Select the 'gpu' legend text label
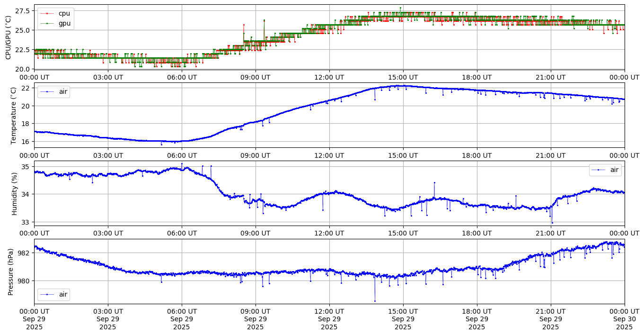644x335 pixels. pyautogui.click(x=64, y=23)
